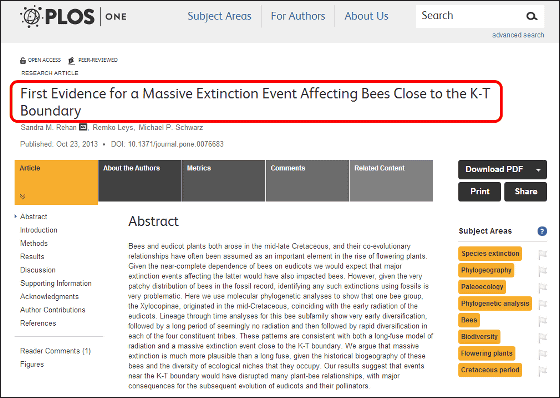Viewport: 560px width, 398px height.
Task: Flag the Phylogeography subject area
Action: (x=542, y=271)
